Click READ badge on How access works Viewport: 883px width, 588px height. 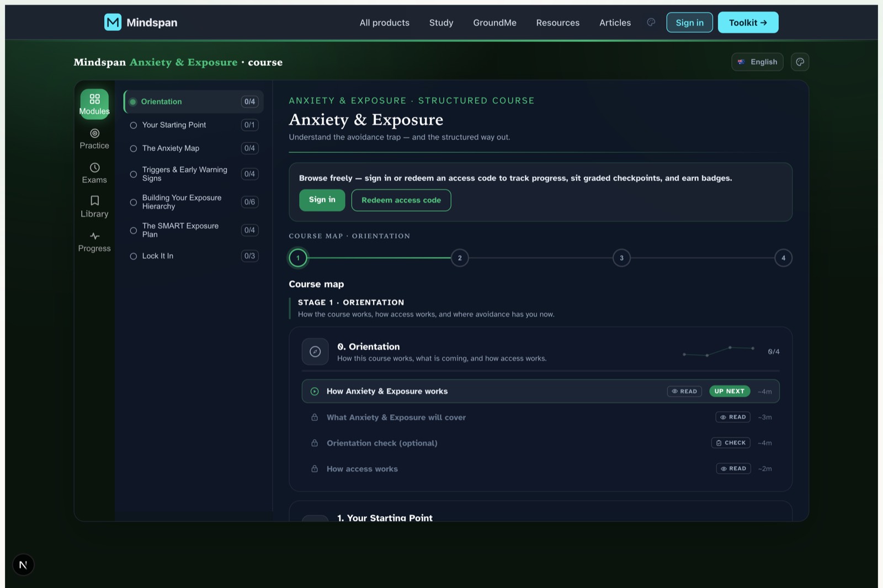(733, 469)
